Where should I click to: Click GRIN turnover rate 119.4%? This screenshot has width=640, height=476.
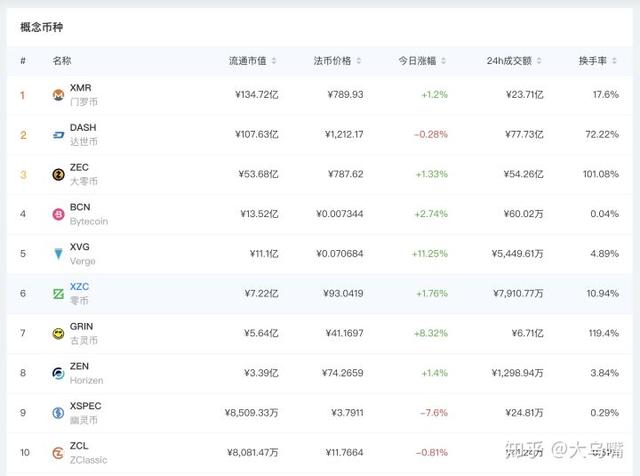(604, 333)
